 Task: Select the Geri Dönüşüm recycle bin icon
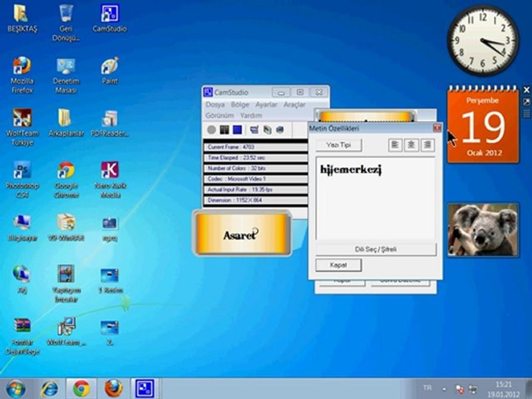click(66, 22)
